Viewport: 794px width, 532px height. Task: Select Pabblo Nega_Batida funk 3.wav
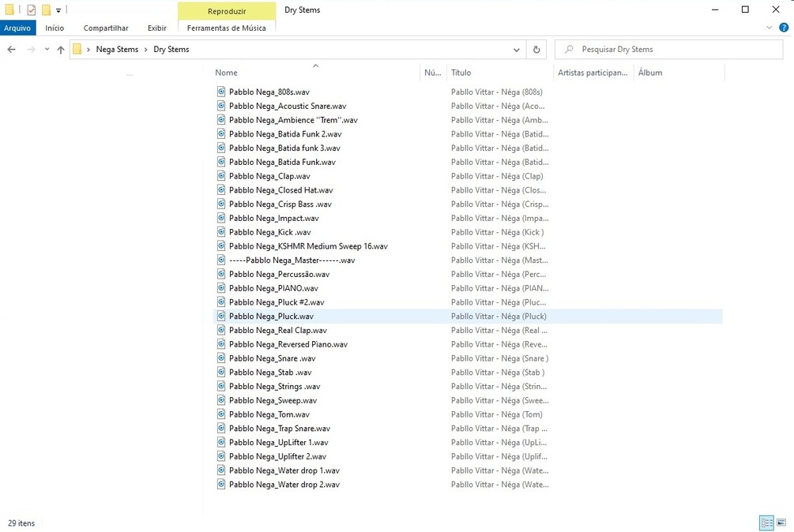[x=284, y=148]
